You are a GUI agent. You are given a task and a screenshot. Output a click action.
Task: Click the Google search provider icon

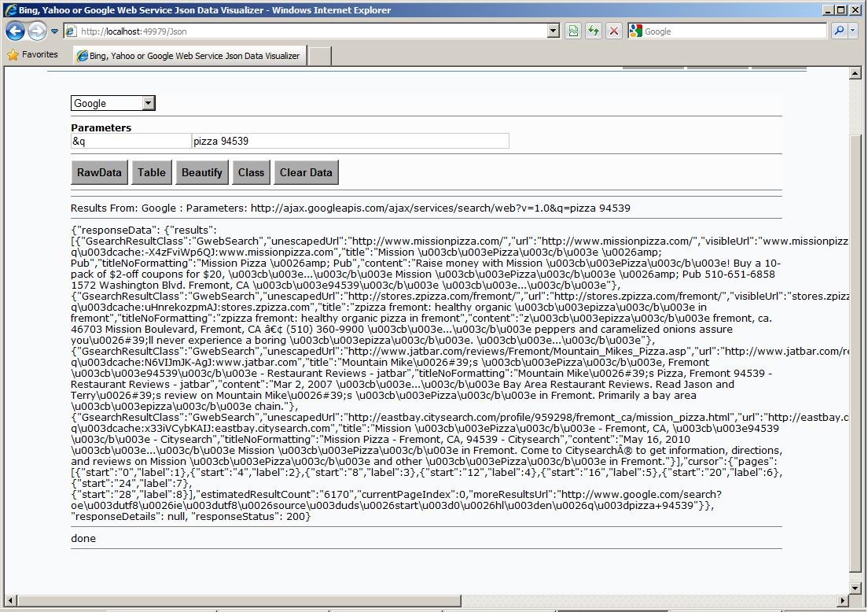pyautogui.click(x=636, y=31)
